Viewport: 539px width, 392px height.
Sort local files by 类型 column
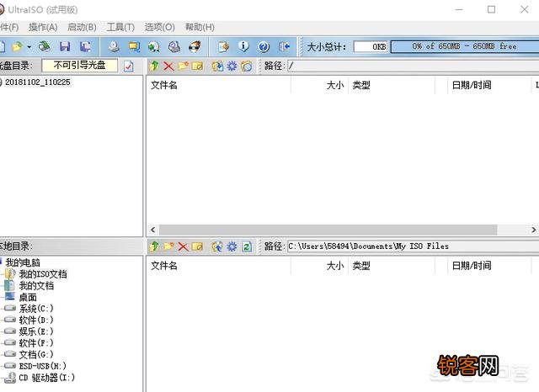coord(392,266)
